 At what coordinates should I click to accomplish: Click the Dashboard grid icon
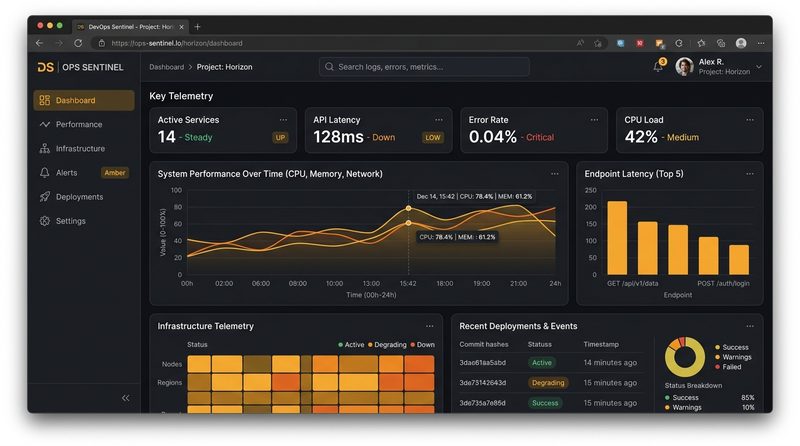pyautogui.click(x=45, y=101)
